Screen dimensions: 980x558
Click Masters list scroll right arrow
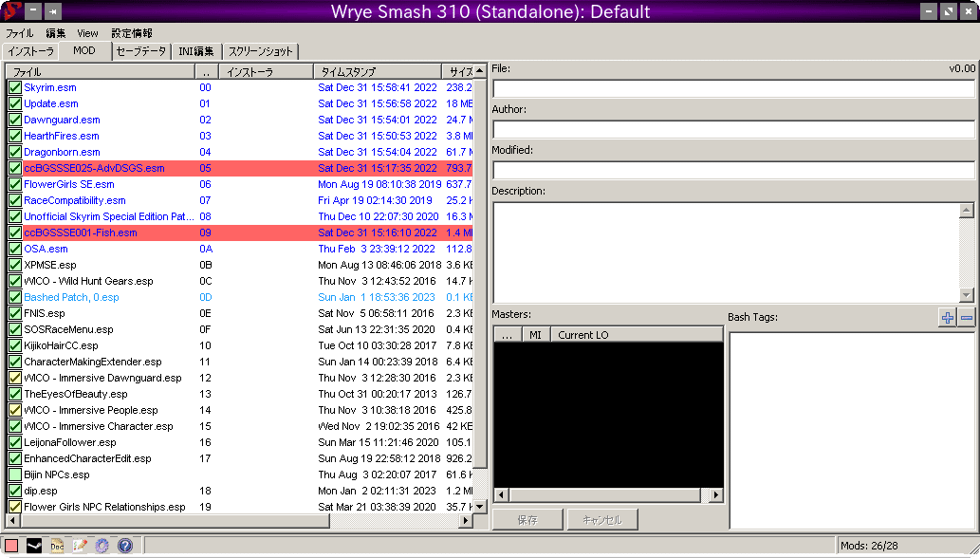(715, 494)
